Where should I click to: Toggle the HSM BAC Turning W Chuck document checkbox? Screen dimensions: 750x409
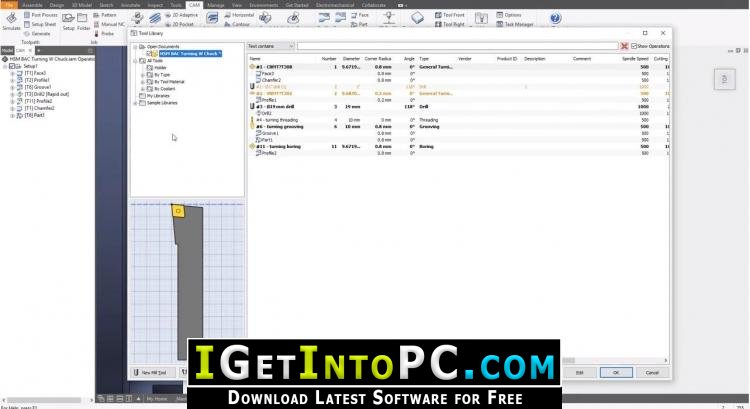coord(149,54)
